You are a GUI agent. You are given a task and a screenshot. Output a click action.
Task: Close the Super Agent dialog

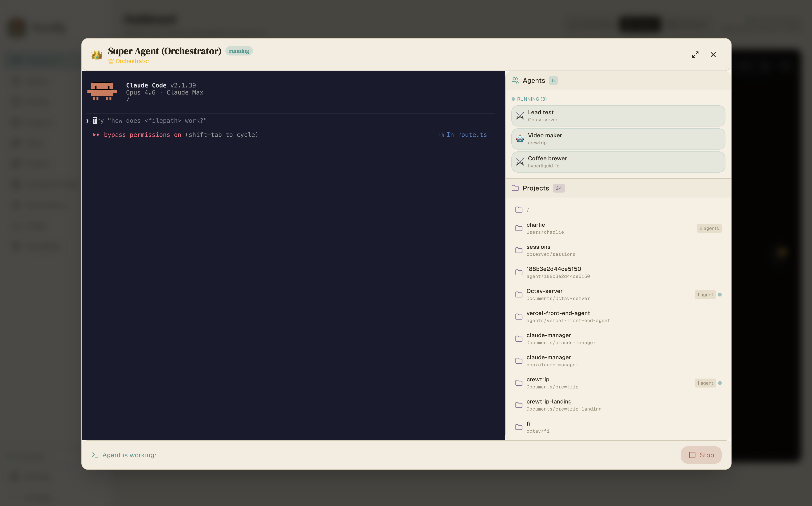(x=713, y=55)
